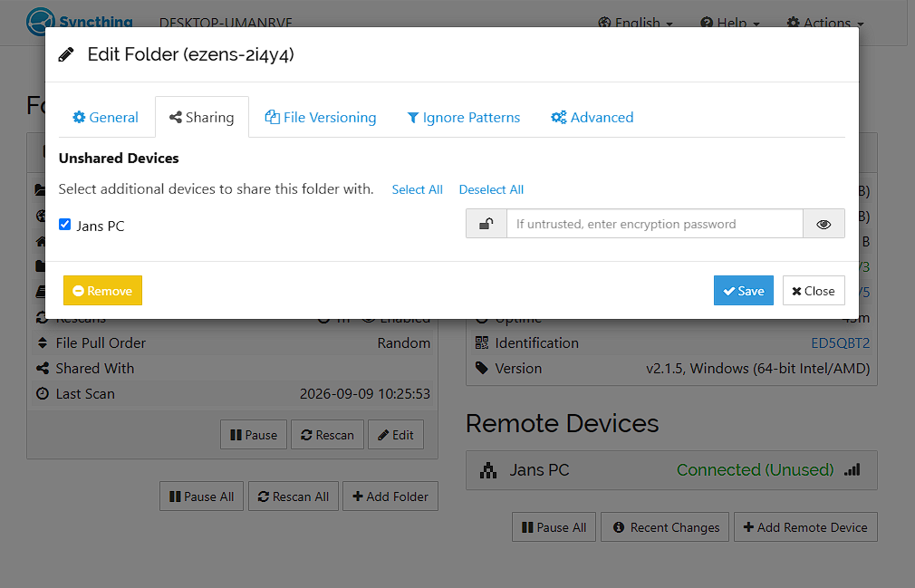Screen dimensions: 915x588
Task: Open Recent Changes
Action: (x=665, y=527)
